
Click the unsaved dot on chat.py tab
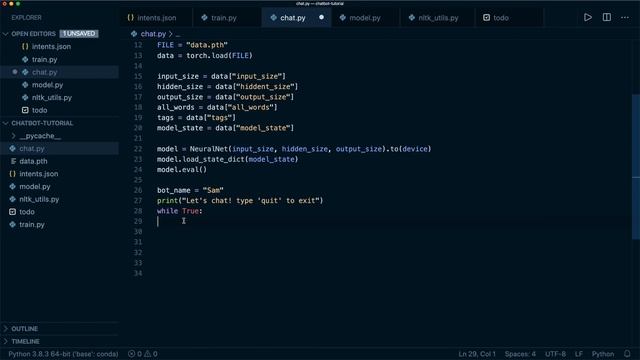pyautogui.click(x=321, y=17)
